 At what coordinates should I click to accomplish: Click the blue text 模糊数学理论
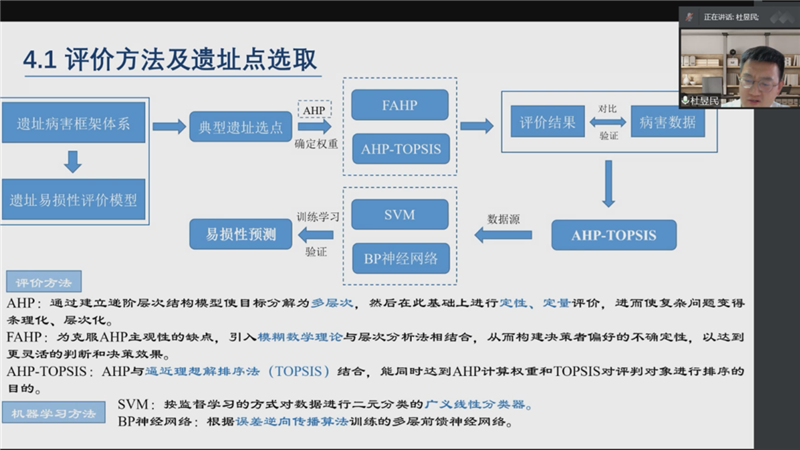300,337
